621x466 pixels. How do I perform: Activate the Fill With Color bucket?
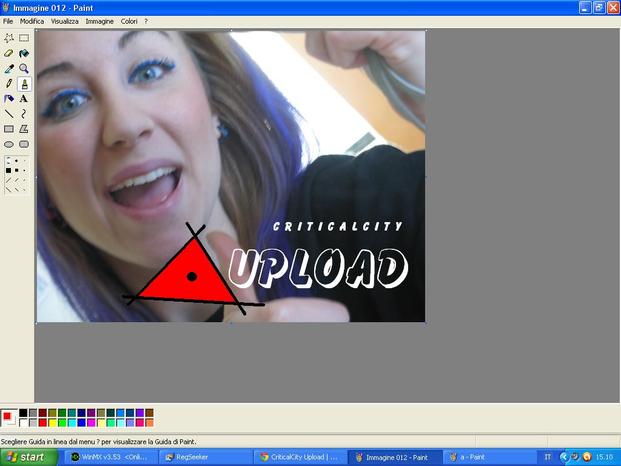click(x=24, y=53)
